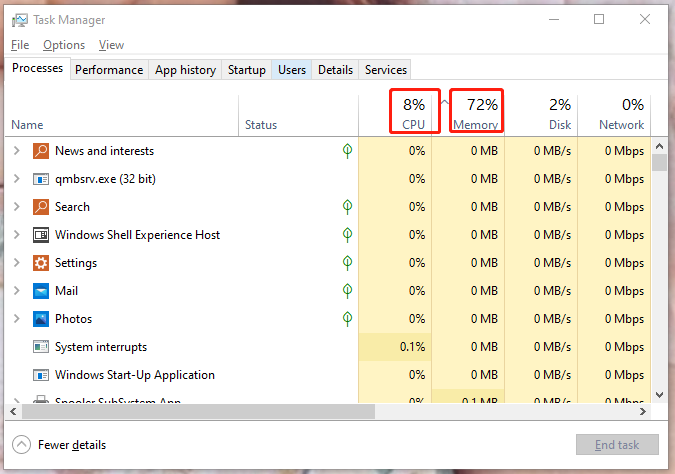Screen dimensions: 675x474
Task: Click the suspended leaf icon for Settings
Action: point(347,263)
